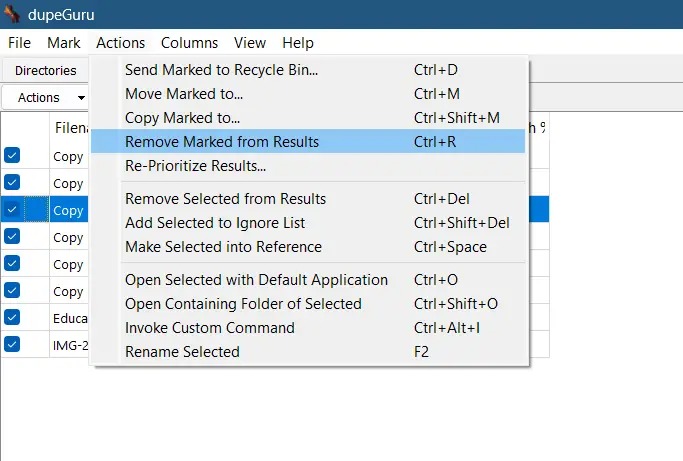Choose Send Marked to Recycle Bin
The width and height of the screenshot is (683, 461).
pyautogui.click(x=308, y=70)
